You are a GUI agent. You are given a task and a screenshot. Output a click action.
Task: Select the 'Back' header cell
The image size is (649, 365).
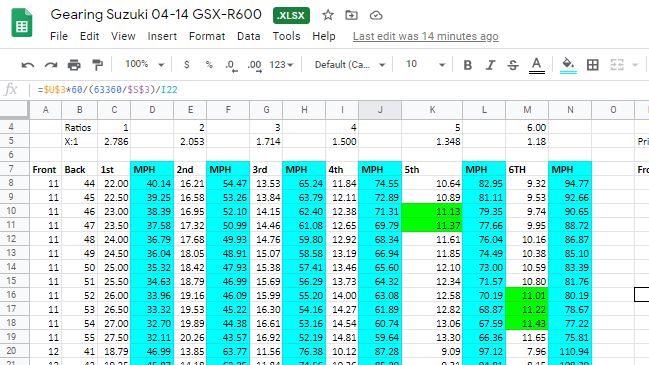(x=79, y=169)
